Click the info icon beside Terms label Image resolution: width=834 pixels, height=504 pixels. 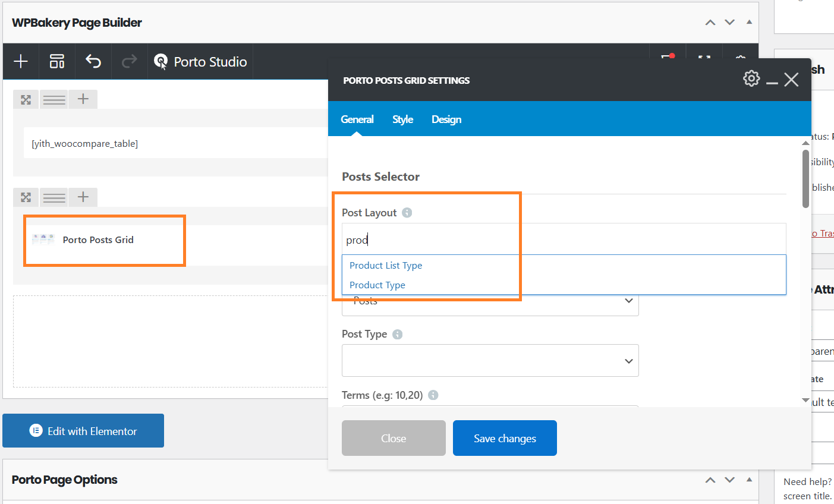[433, 395]
